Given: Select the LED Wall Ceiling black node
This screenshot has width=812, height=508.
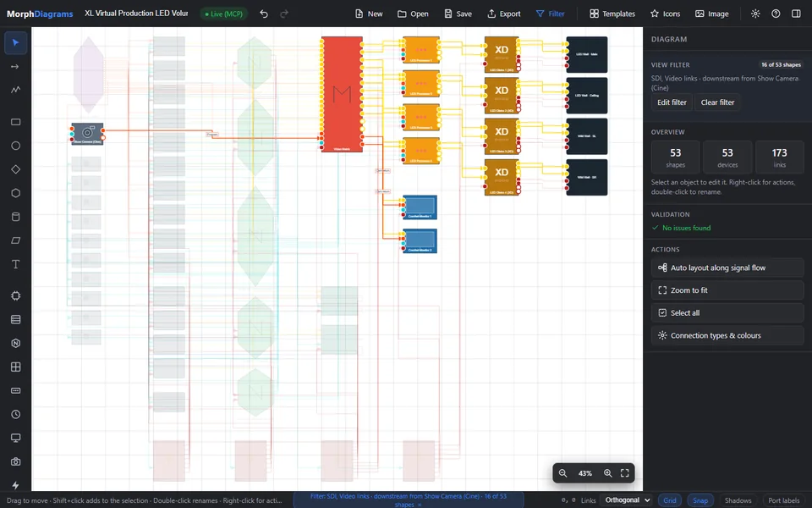Looking at the screenshot, I should point(587,96).
